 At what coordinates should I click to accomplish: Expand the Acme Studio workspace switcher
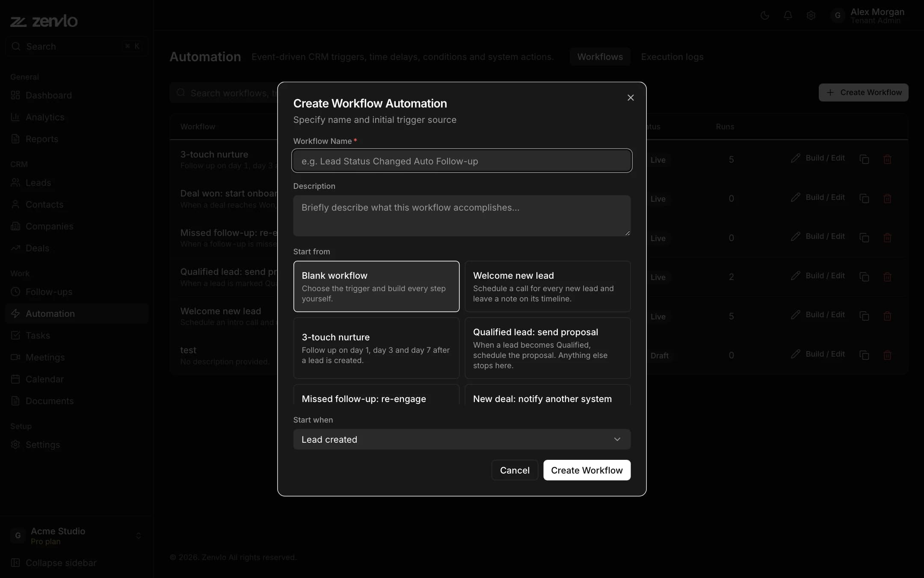click(x=77, y=536)
